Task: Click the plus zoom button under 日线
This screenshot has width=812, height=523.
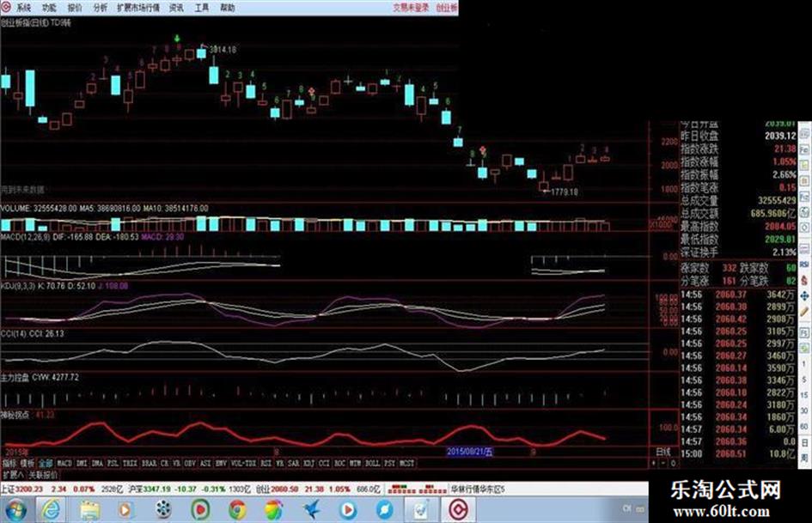Action: point(654,463)
